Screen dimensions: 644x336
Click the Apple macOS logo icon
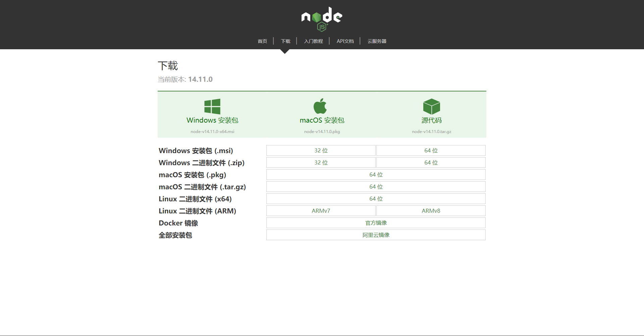320,106
